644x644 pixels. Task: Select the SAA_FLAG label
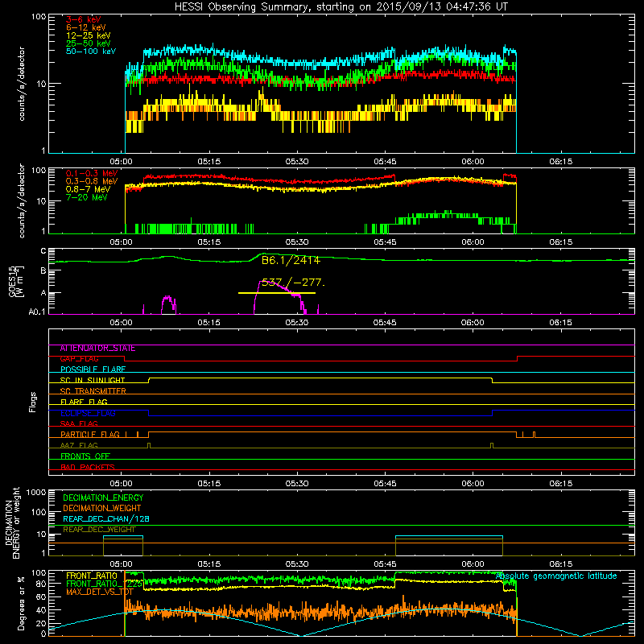click(79, 424)
